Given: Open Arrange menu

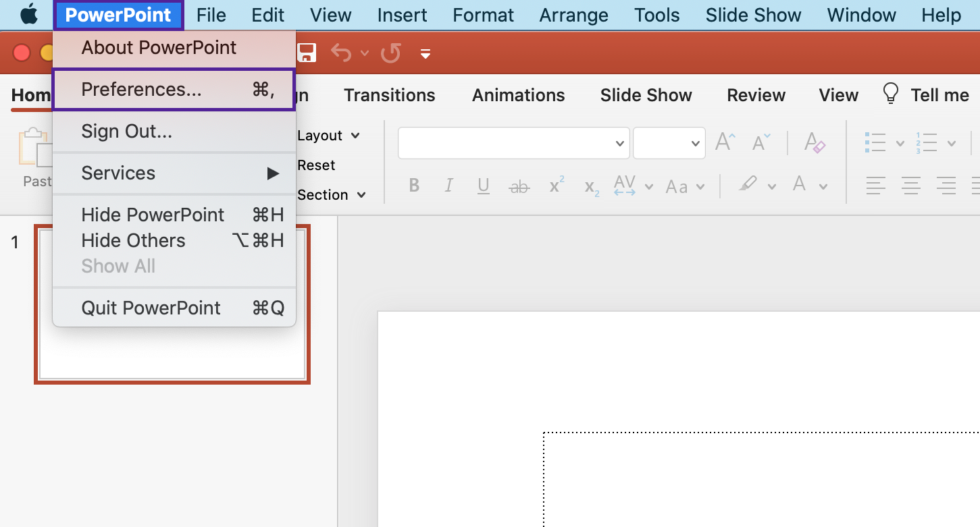Looking at the screenshot, I should pos(574,15).
